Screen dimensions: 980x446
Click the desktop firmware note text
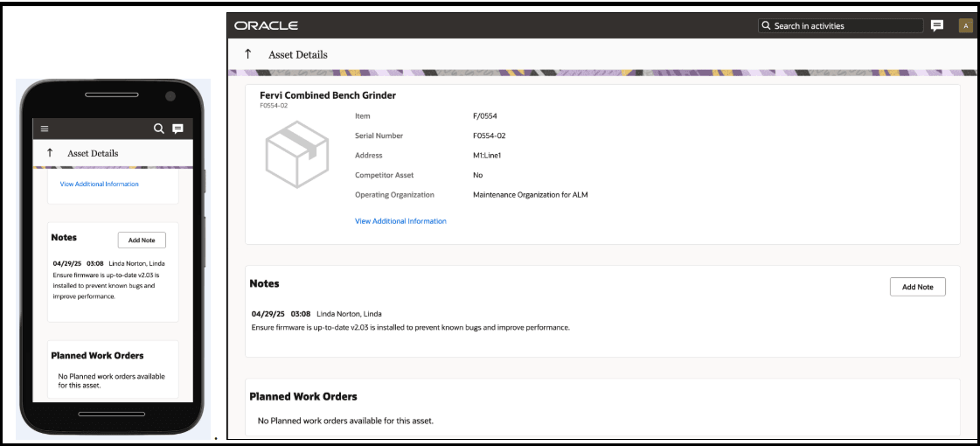pyautogui.click(x=411, y=327)
